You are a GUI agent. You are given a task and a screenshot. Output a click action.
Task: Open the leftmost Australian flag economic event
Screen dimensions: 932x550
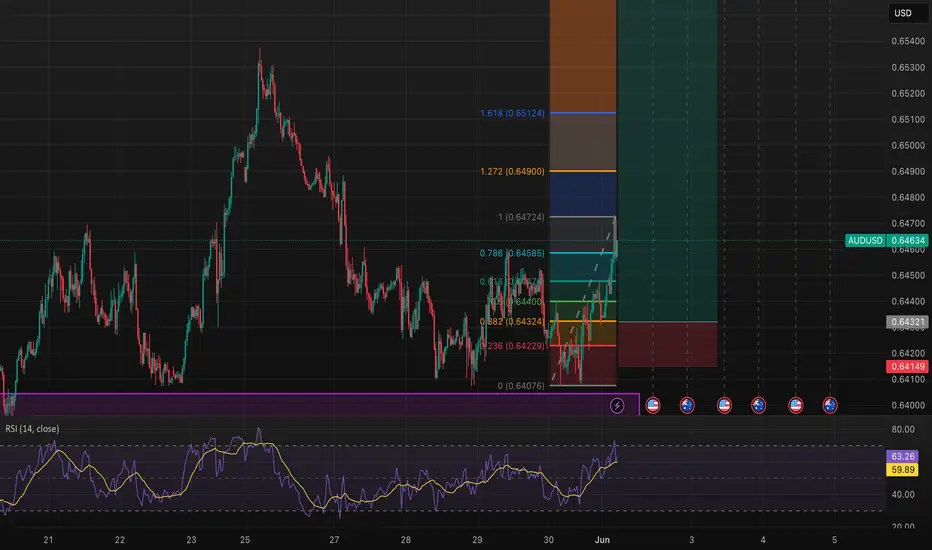pyautogui.click(x=687, y=406)
